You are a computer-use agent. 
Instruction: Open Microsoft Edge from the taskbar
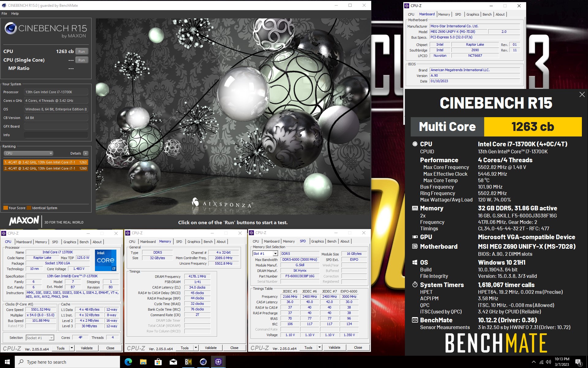(x=128, y=362)
